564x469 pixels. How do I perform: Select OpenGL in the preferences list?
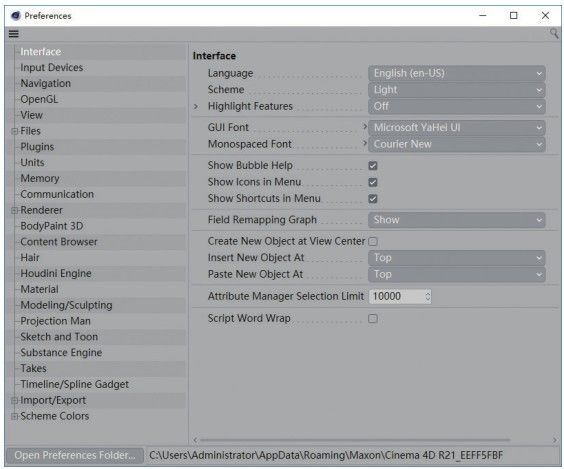tap(39, 99)
